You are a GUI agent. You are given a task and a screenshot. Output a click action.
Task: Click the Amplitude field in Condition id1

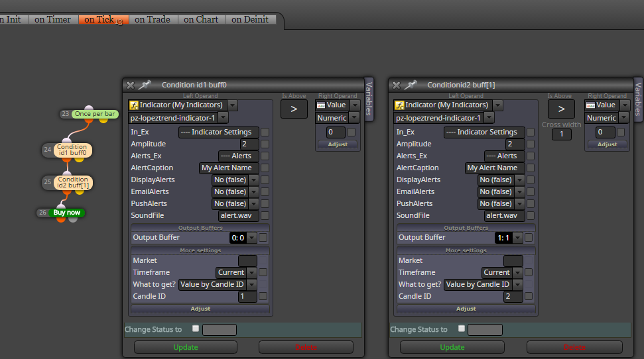point(249,144)
